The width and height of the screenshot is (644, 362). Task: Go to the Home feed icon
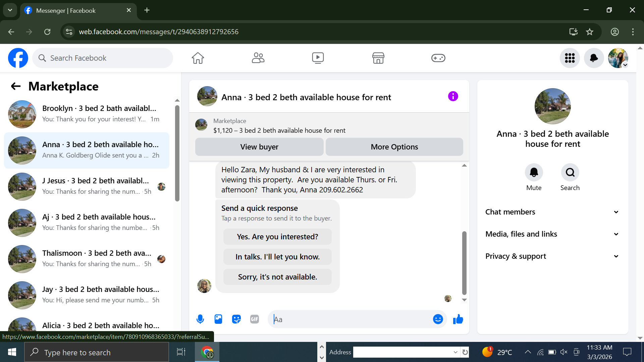198,58
